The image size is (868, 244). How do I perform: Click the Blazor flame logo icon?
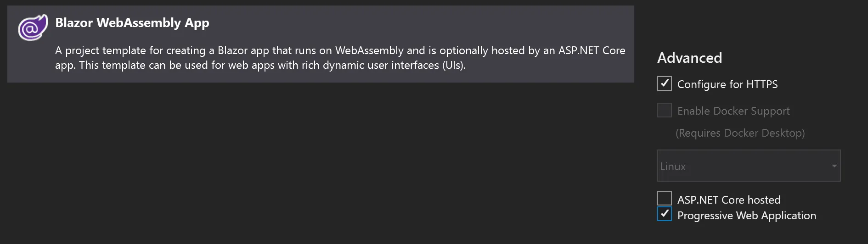[33, 28]
